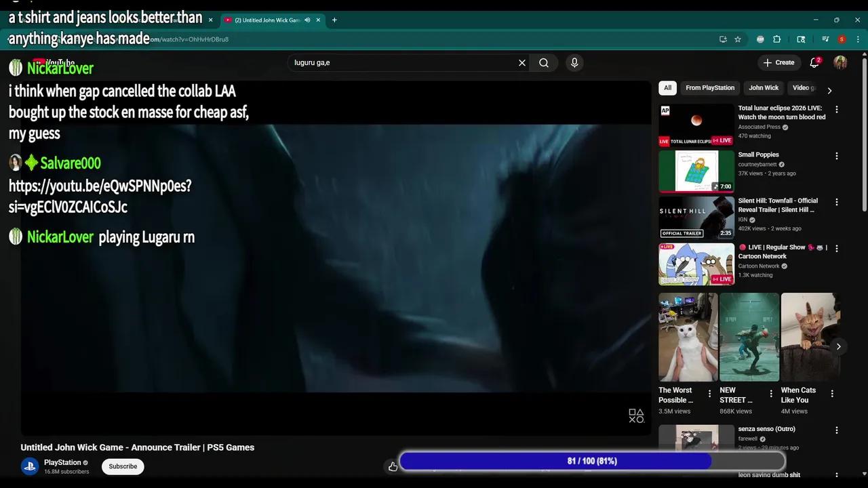Switch to the John Wick Game browser tab
Viewport: 868px width, 488px height.
267,20
